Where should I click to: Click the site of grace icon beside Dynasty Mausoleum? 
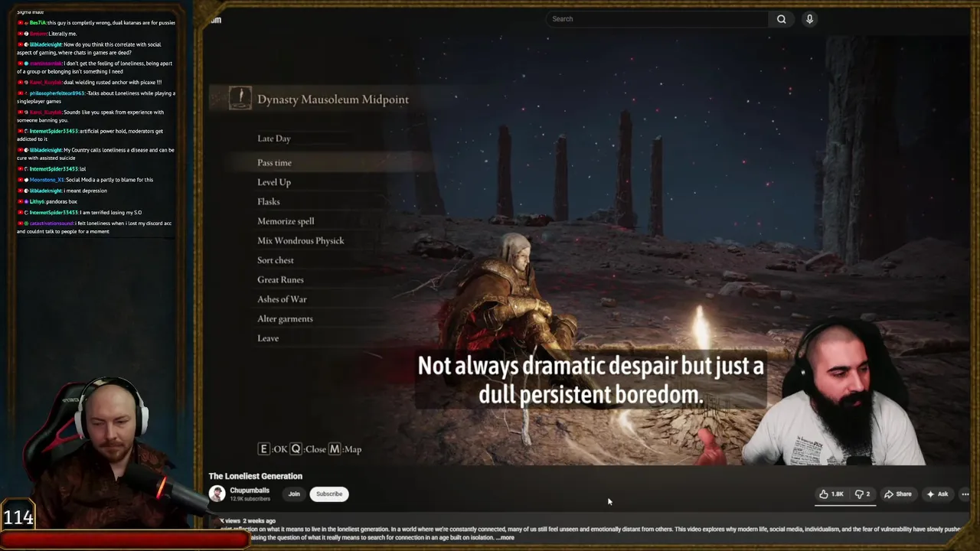point(240,99)
